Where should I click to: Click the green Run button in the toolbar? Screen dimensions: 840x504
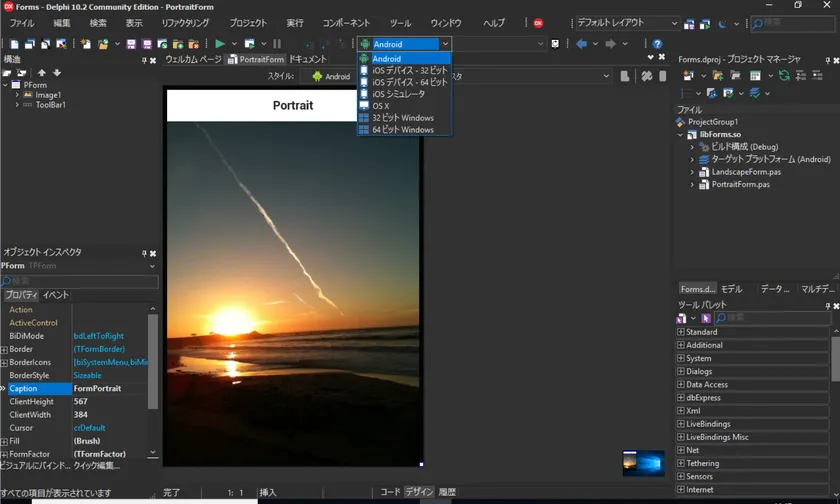220,44
